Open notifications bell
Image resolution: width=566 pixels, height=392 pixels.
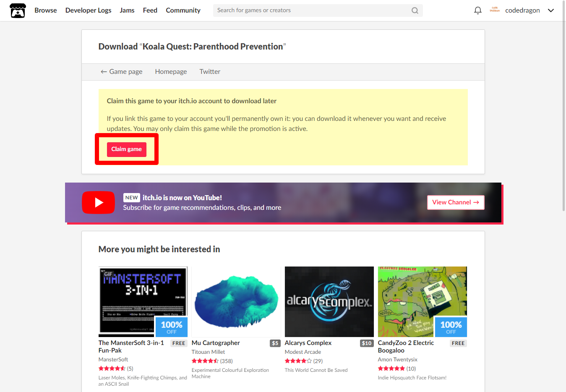click(477, 10)
